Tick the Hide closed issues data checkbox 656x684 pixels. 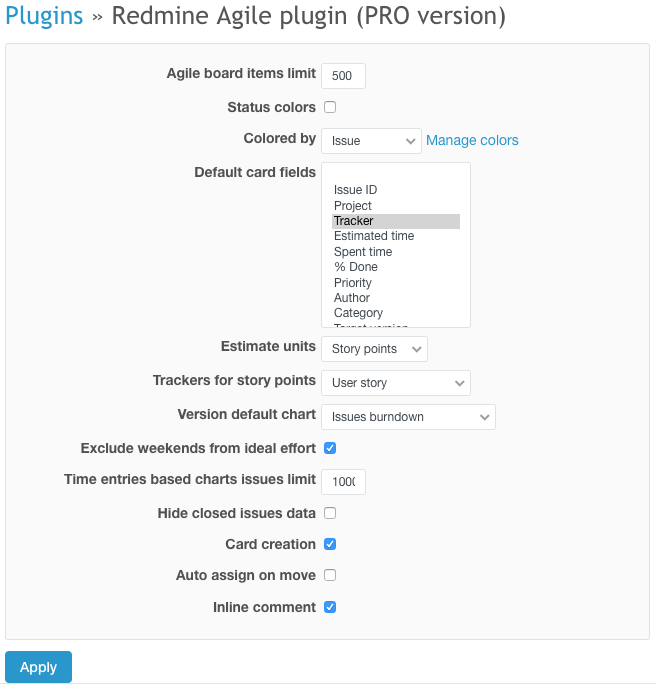[330, 513]
